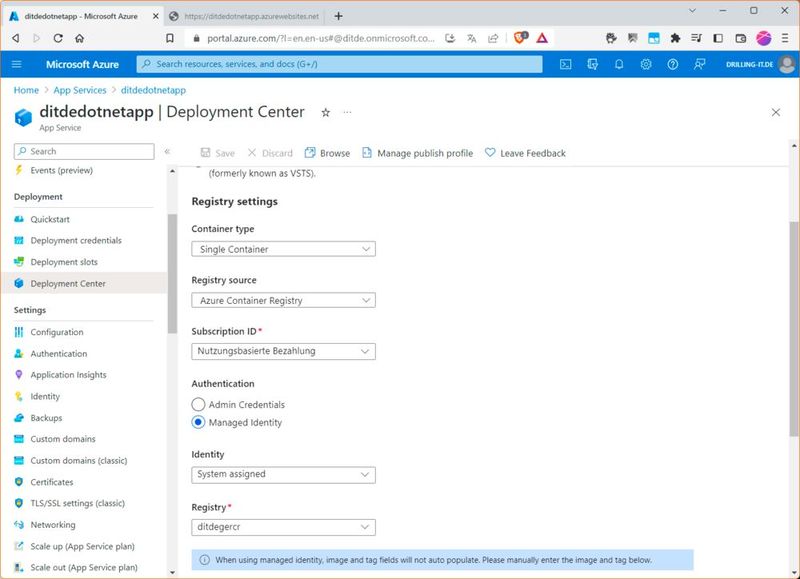Open the Azure portal hamburger menu
Image resolution: width=800 pixels, height=579 pixels.
point(16,64)
